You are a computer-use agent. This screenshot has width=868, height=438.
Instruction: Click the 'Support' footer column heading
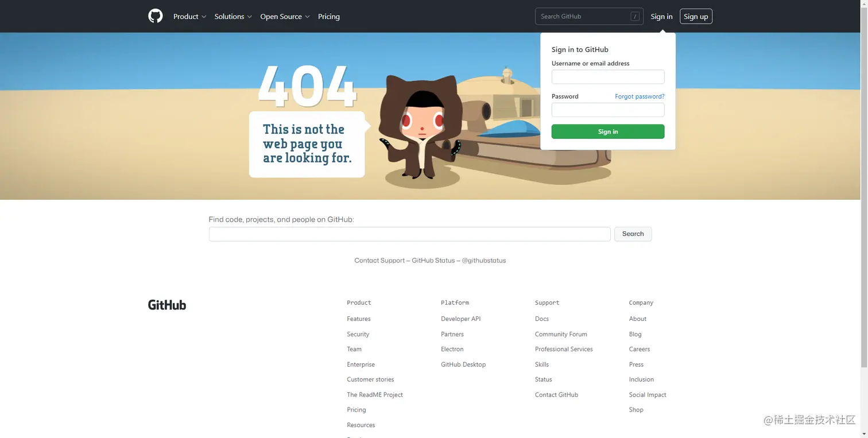tap(547, 303)
